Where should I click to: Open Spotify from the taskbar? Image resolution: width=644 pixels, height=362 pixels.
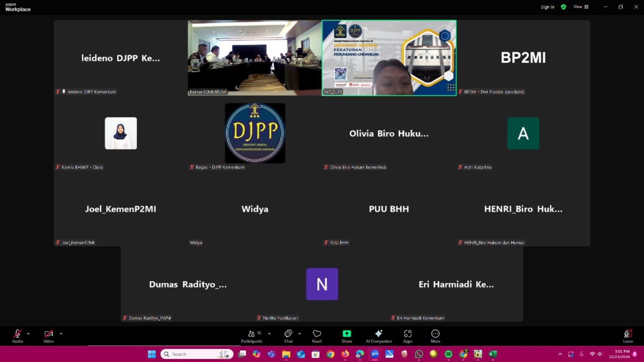448,354
